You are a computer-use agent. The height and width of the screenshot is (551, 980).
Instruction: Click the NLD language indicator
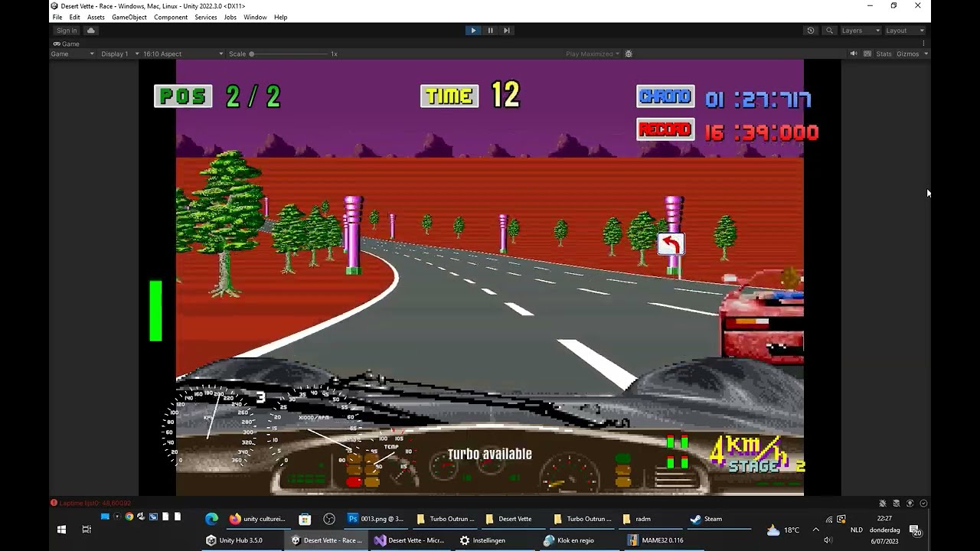(x=856, y=530)
